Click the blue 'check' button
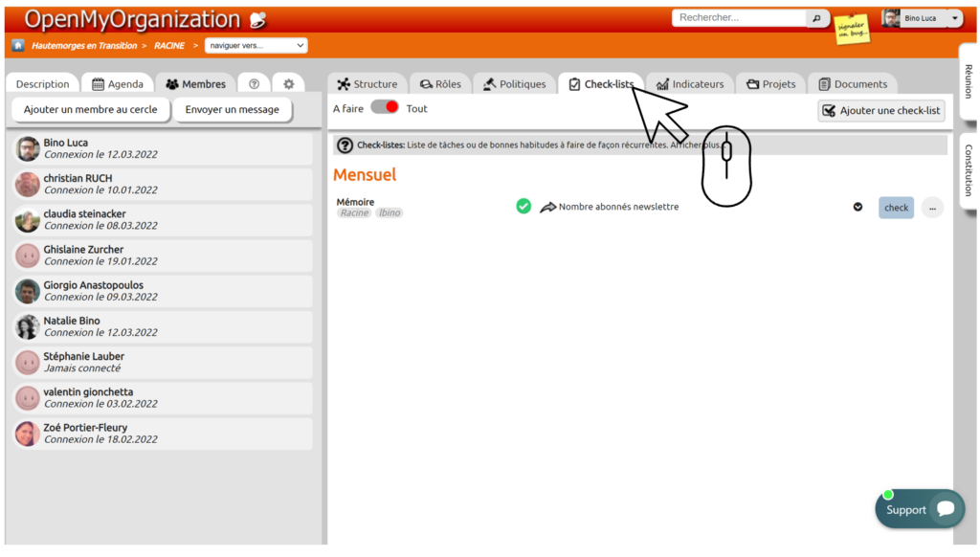Screen dimensions: 980x557 pyautogui.click(x=896, y=208)
